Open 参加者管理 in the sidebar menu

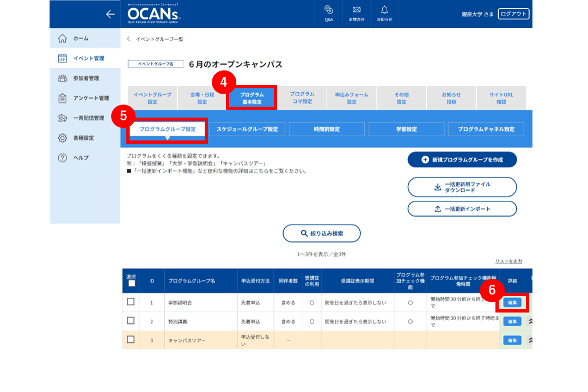85,78
